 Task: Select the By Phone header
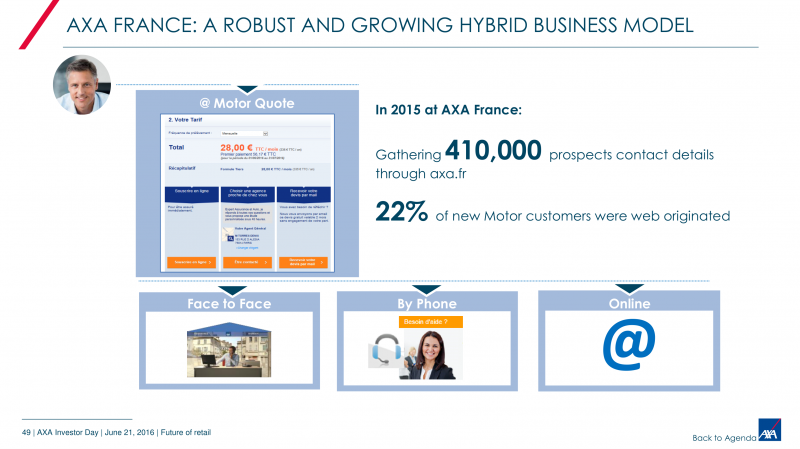427,303
